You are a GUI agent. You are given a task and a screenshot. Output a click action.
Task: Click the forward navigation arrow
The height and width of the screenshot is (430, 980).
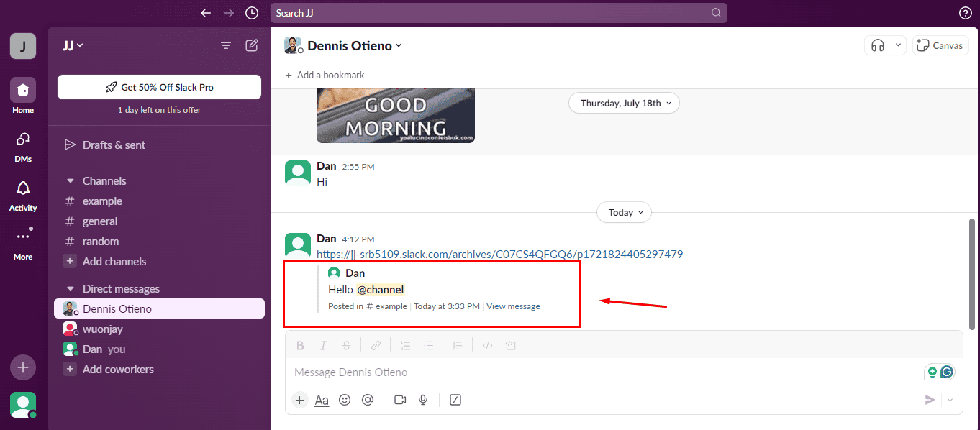(x=229, y=13)
